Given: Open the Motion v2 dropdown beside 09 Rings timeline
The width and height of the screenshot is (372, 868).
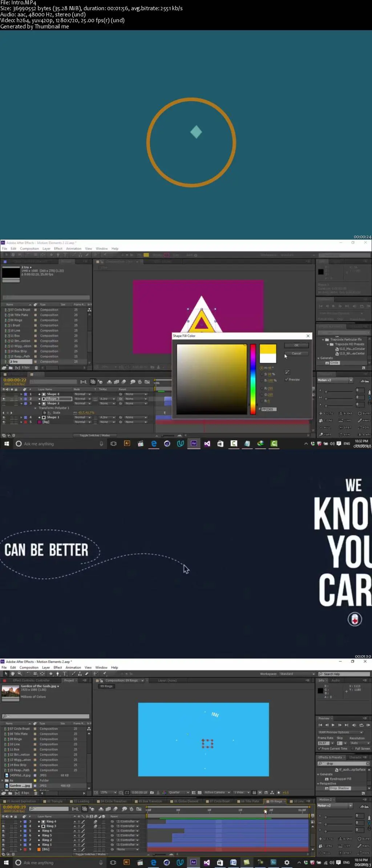Looking at the screenshot, I should (335, 805).
